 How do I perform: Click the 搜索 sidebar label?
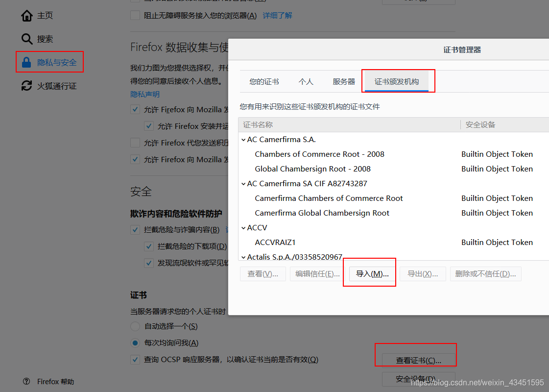pyautogui.click(x=45, y=39)
